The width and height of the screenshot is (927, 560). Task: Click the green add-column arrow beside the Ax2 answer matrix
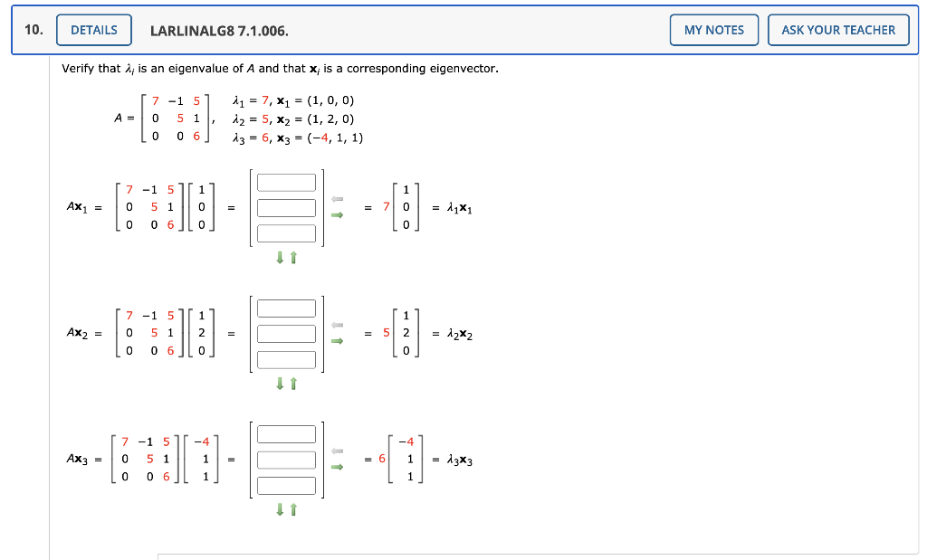[337, 339]
